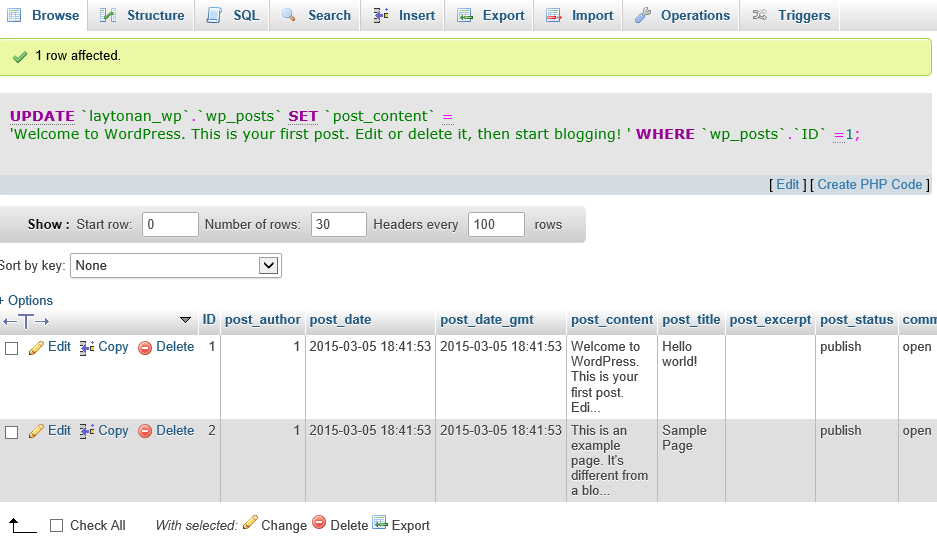Click the Headers every input field
The height and width of the screenshot is (541, 937).
(x=496, y=224)
